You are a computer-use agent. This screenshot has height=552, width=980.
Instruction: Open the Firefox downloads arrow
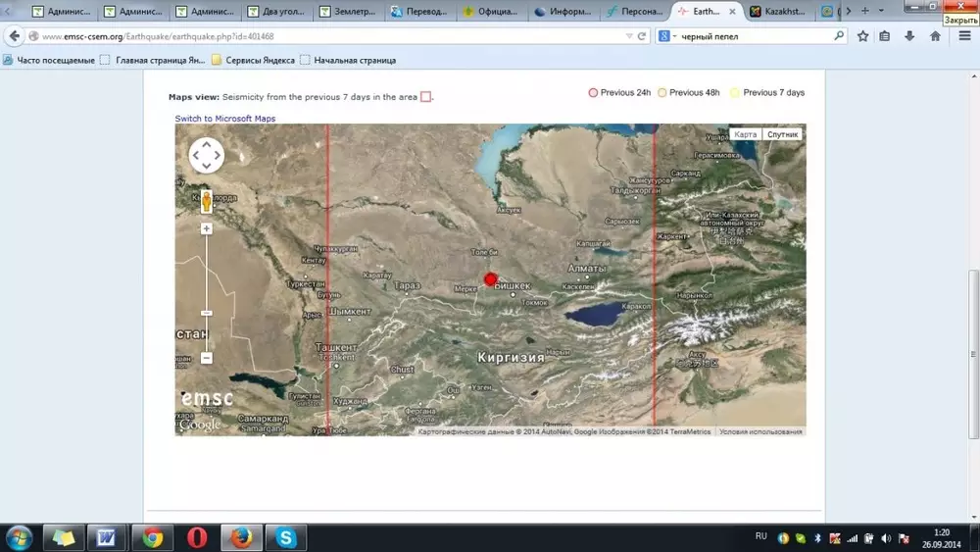[x=909, y=36]
